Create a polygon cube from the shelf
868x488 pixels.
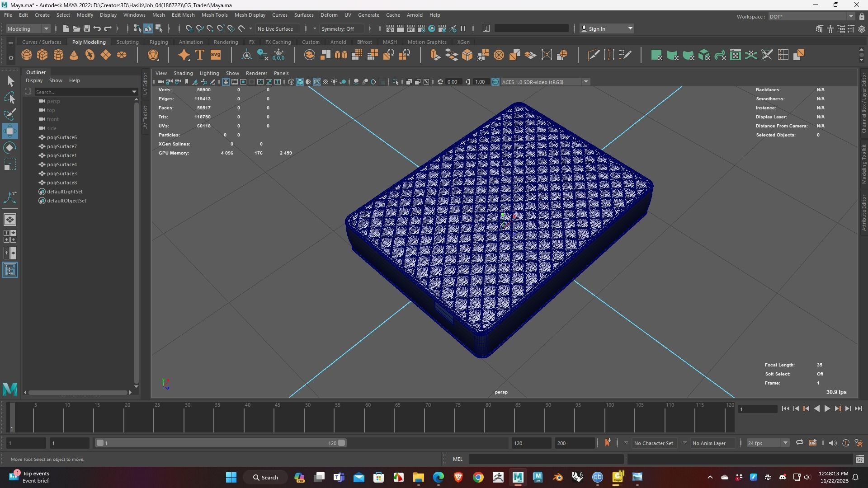click(x=42, y=55)
